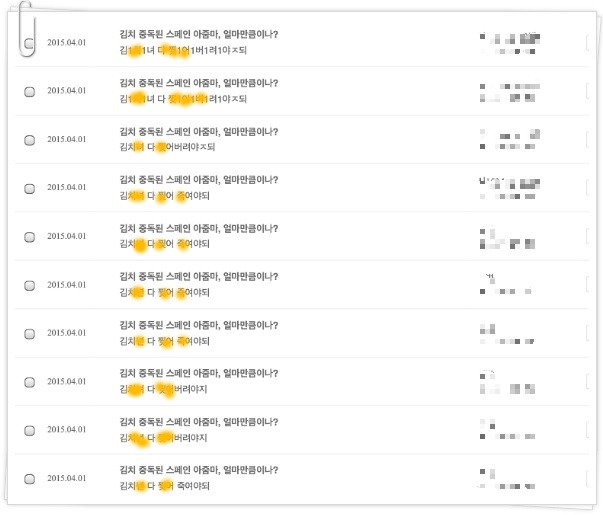The height and width of the screenshot is (515, 603).
Task: Select the second row's checkbox
Action: pyautogui.click(x=30, y=92)
